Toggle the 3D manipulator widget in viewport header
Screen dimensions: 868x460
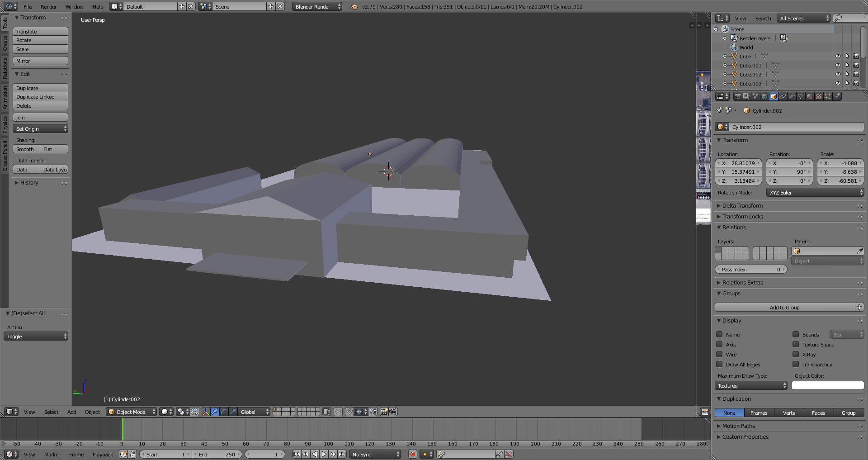[206, 412]
